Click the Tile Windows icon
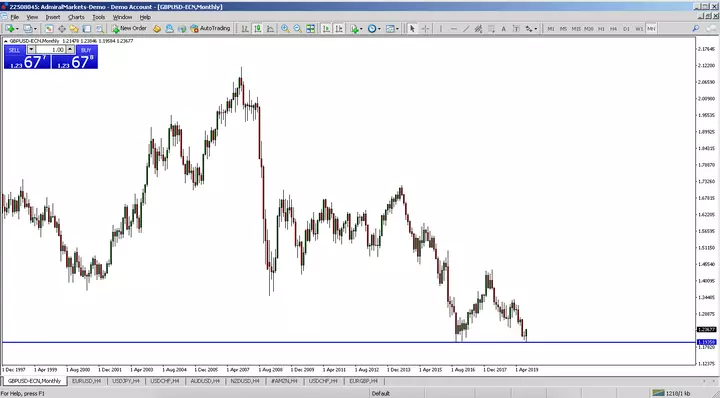 [x=310, y=28]
